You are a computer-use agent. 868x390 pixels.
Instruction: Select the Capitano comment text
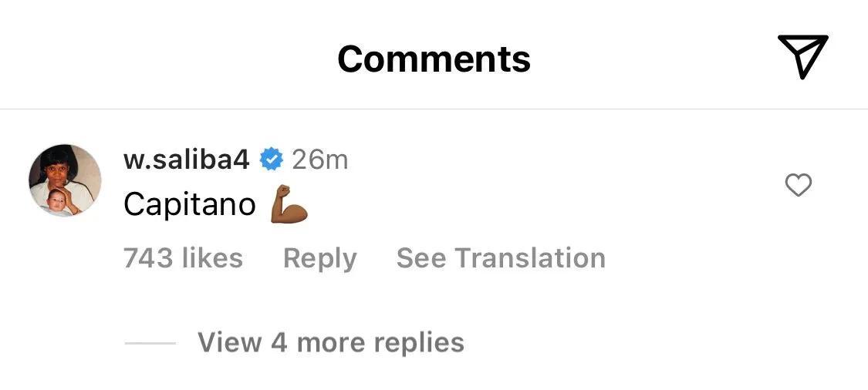[x=189, y=205]
